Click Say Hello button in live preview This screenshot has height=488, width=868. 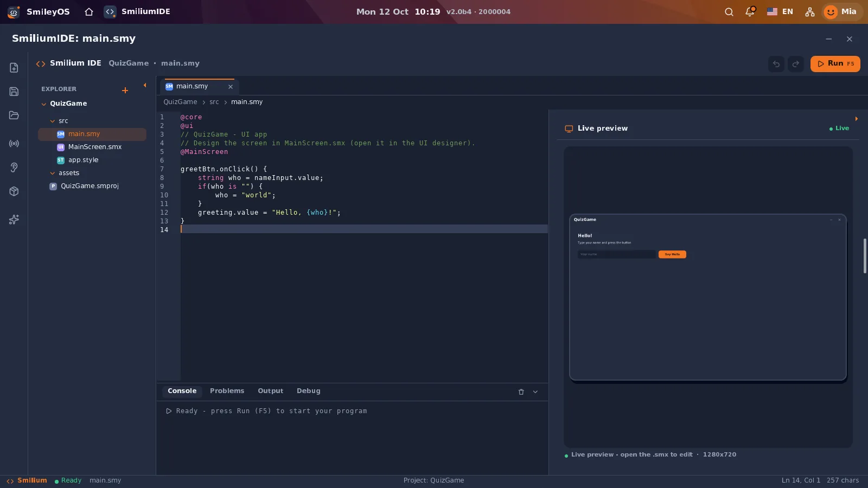[672, 254]
